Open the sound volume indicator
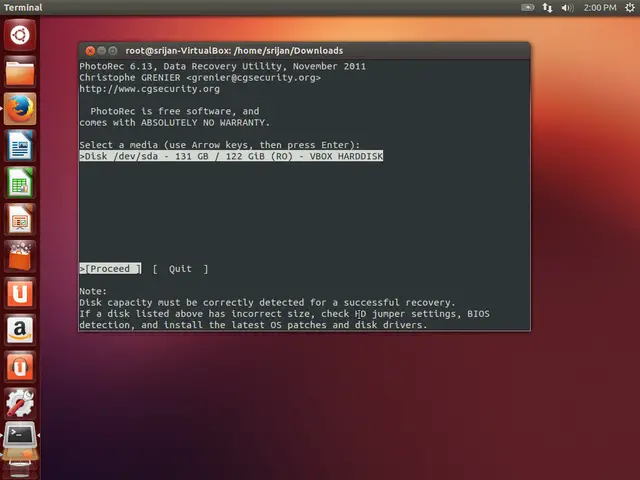This screenshot has width=640, height=480. click(567, 7)
